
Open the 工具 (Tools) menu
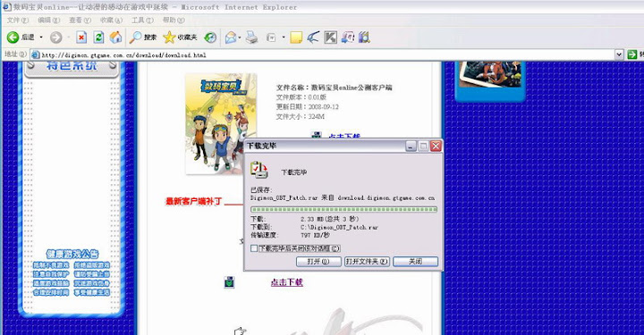point(142,20)
